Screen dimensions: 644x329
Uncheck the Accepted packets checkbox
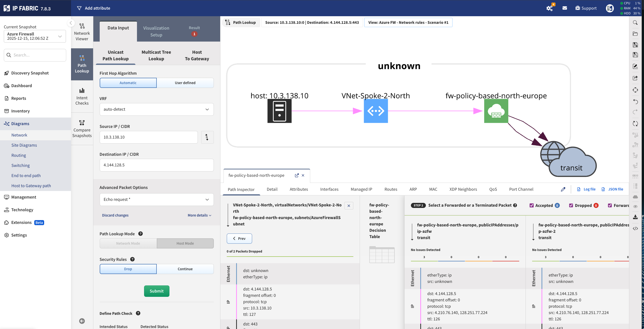(532, 205)
